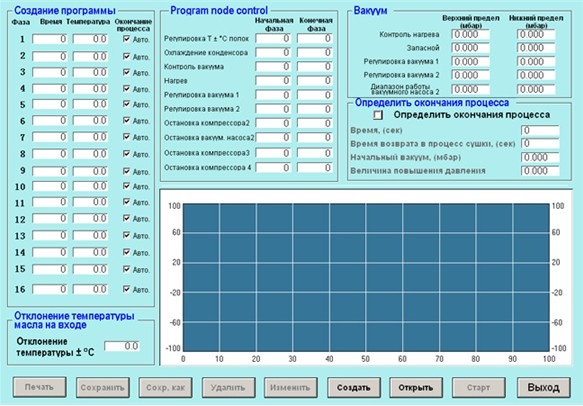Set Конечная фаза for Контроль вакуума
This screenshot has height=406, width=583.
tap(315, 67)
